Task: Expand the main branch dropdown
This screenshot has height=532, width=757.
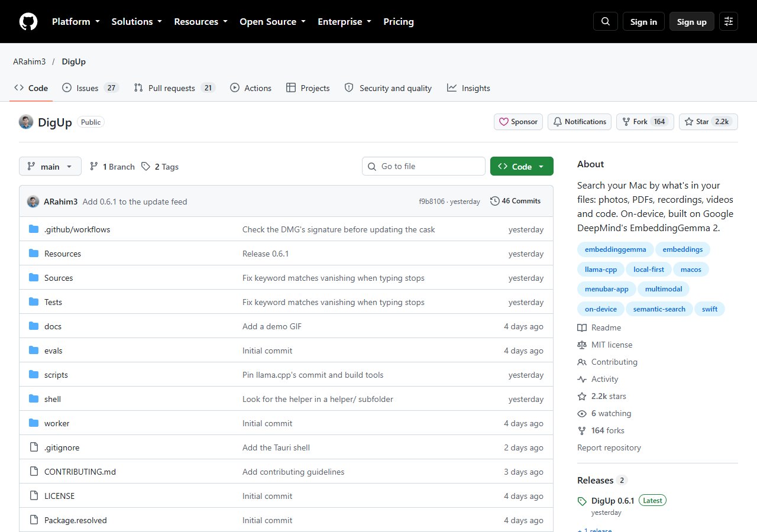Action: (x=50, y=167)
